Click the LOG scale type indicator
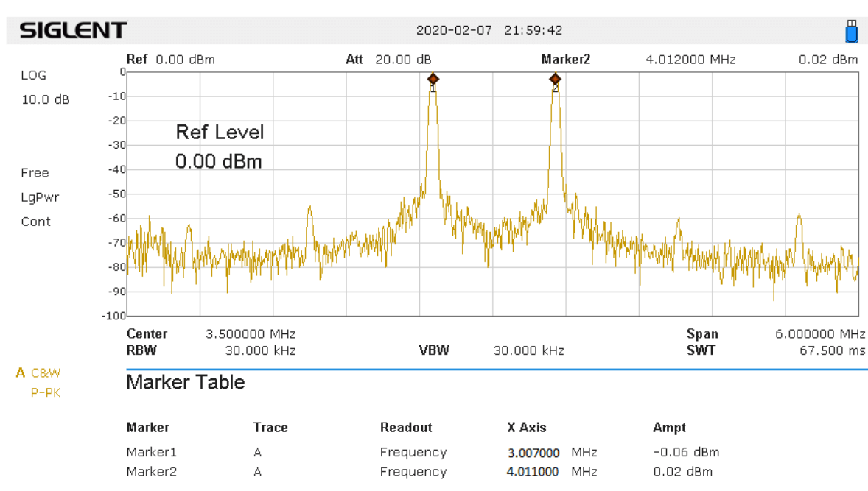This screenshot has height=491, width=868. tap(33, 75)
